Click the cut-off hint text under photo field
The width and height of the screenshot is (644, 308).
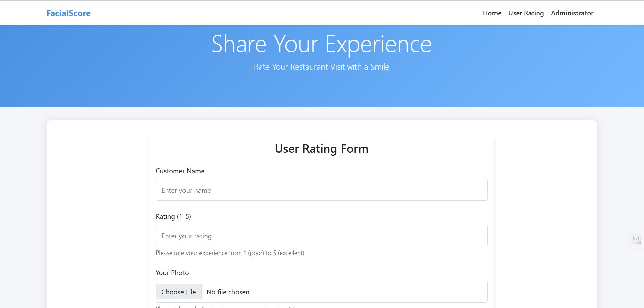point(238,307)
